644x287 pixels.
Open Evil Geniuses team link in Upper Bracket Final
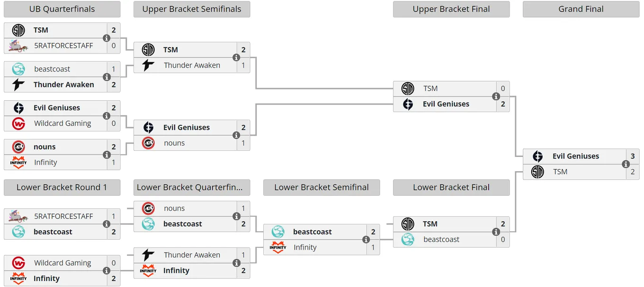446,104
